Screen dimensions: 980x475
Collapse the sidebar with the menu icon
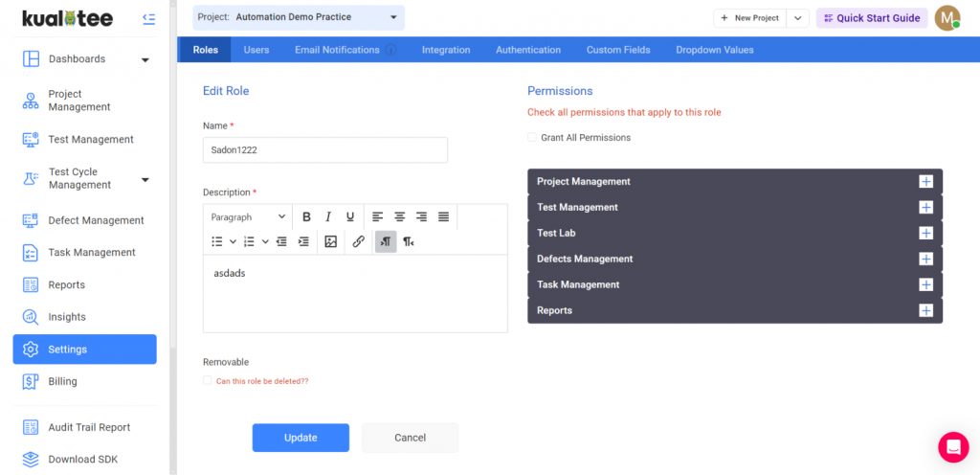click(148, 18)
